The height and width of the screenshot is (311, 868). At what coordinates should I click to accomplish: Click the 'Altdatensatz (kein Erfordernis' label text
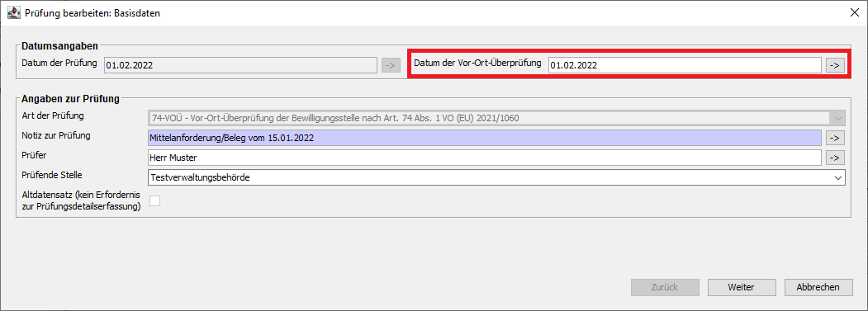(x=80, y=196)
